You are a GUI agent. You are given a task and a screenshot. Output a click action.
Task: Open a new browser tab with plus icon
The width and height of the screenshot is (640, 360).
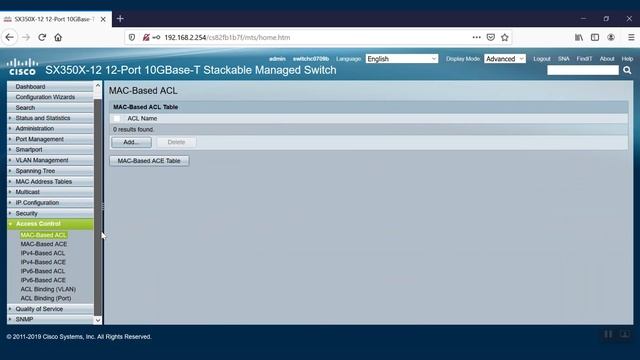tap(120, 19)
